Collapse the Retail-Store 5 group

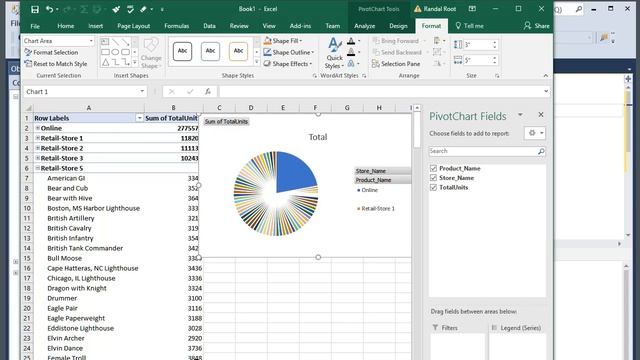point(38,168)
